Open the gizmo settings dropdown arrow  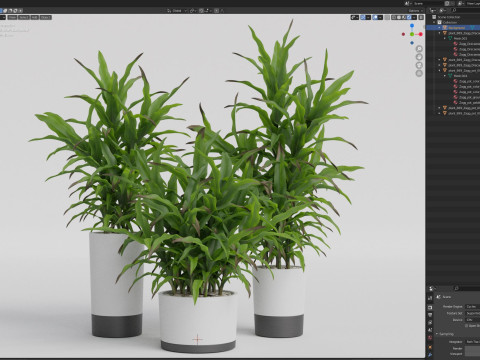click(368, 17)
